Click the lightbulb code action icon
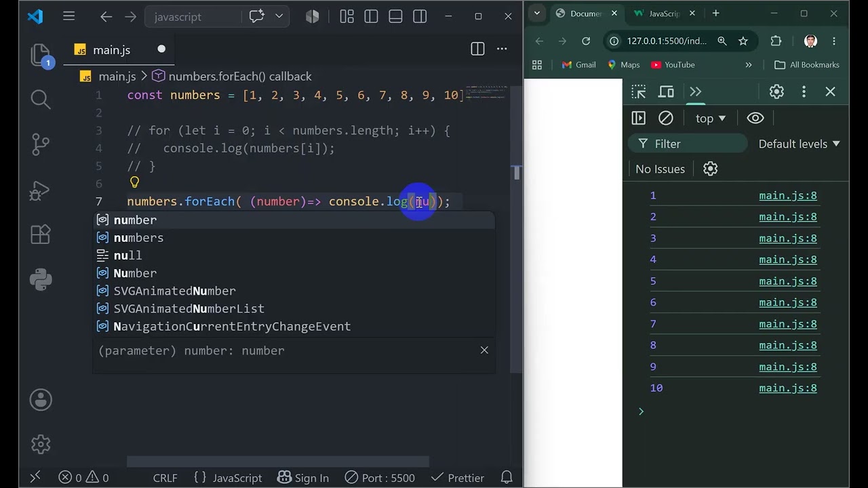868x488 pixels. (134, 182)
